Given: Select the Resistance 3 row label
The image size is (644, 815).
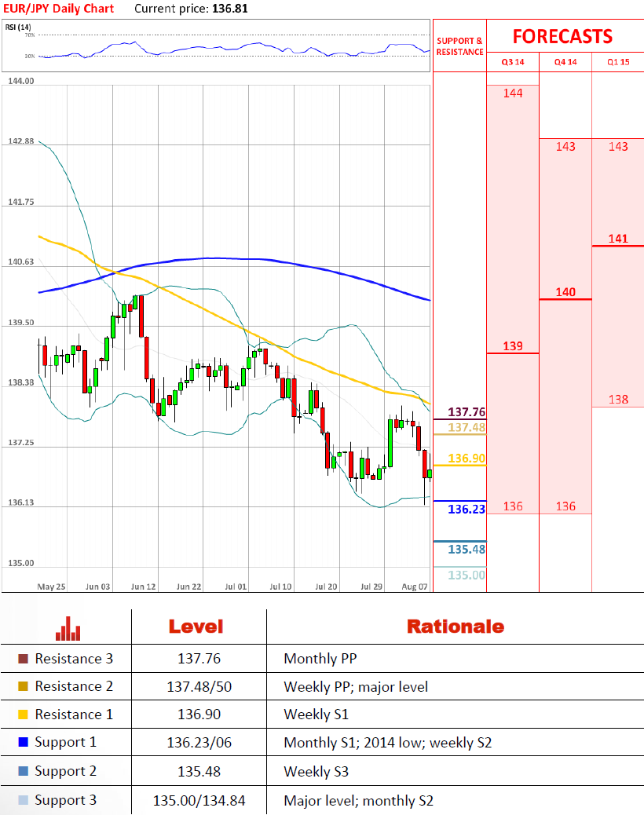Looking at the screenshot, I should (74, 659).
